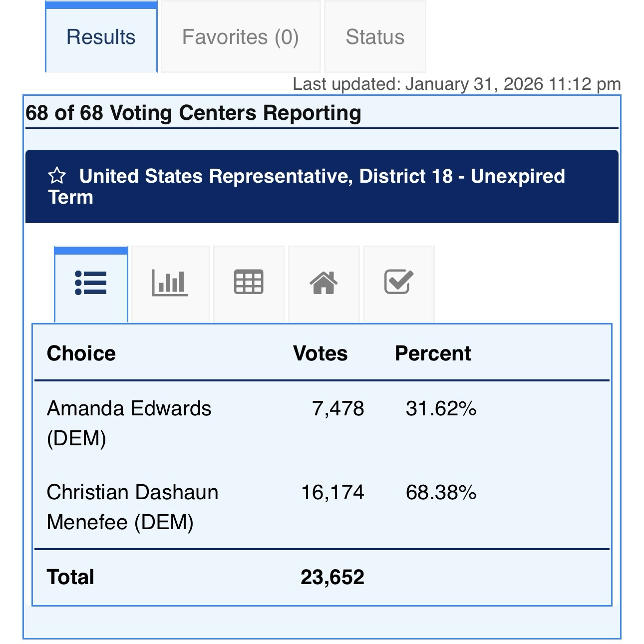Click the Choice column header

[81, 353]
